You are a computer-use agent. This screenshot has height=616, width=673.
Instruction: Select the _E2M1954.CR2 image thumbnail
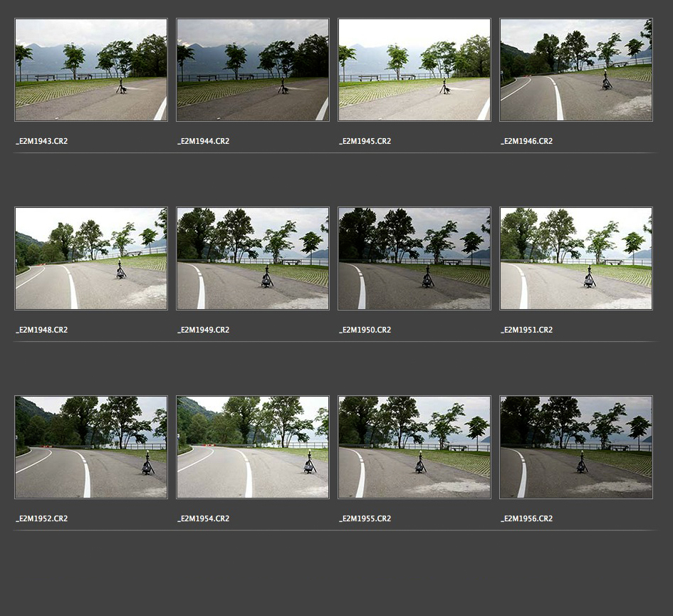click(x=253, y=447)
